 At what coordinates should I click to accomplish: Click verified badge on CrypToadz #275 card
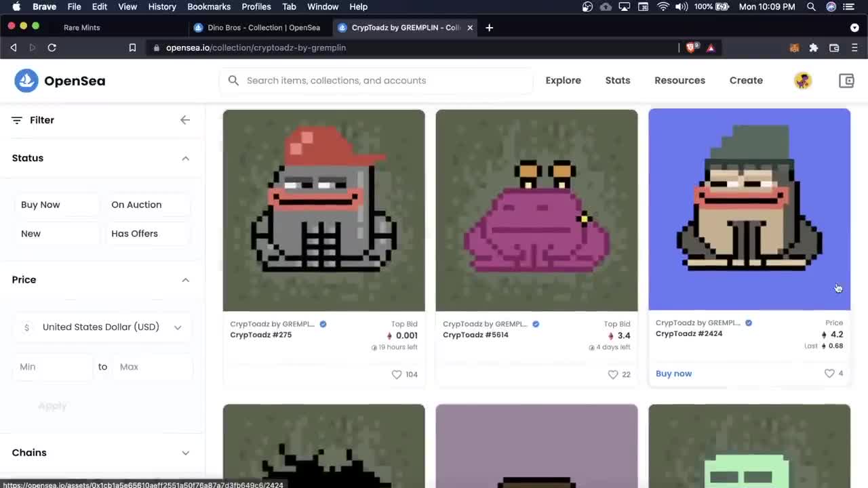pos(323,324)
